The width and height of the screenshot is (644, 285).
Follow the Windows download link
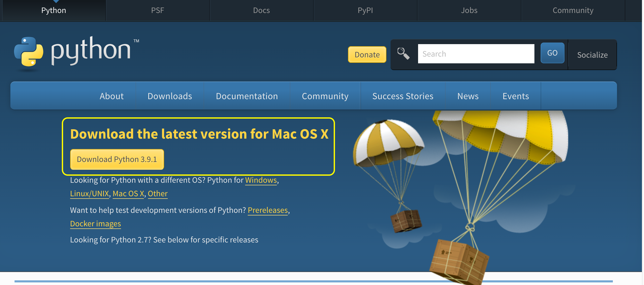261,180
